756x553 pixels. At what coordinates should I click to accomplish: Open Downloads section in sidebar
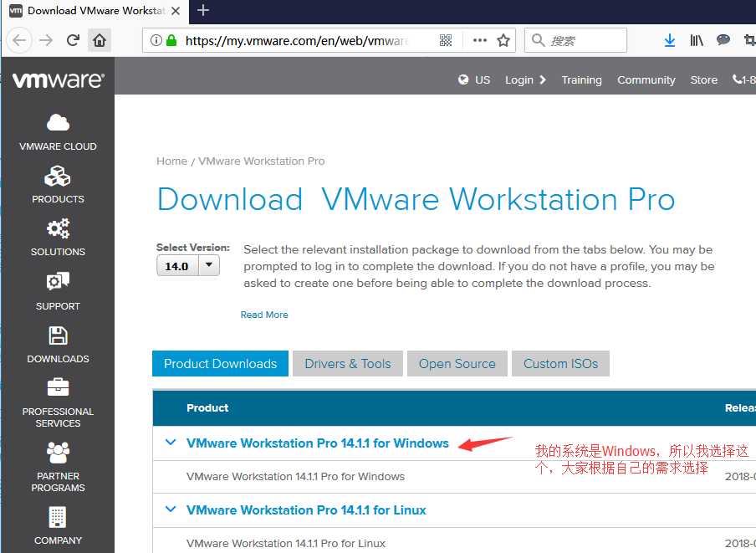pyautogui.click(x=58, y=346)
